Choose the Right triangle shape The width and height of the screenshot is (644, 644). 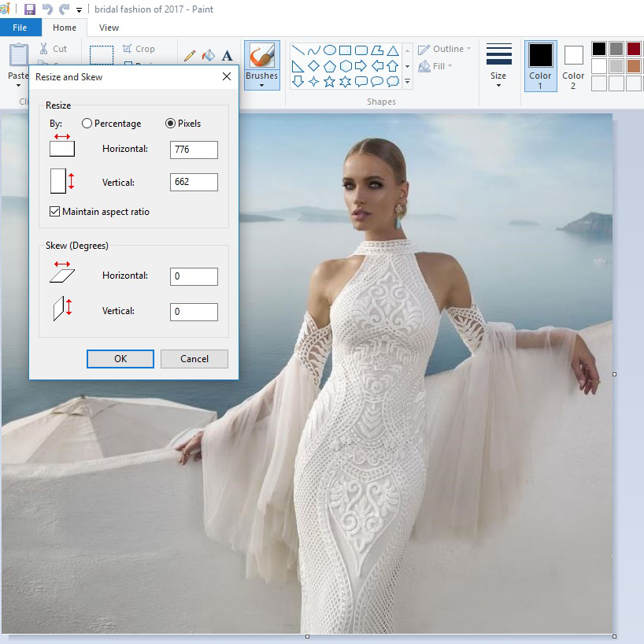pyautogui.click(x=298, y=66)
